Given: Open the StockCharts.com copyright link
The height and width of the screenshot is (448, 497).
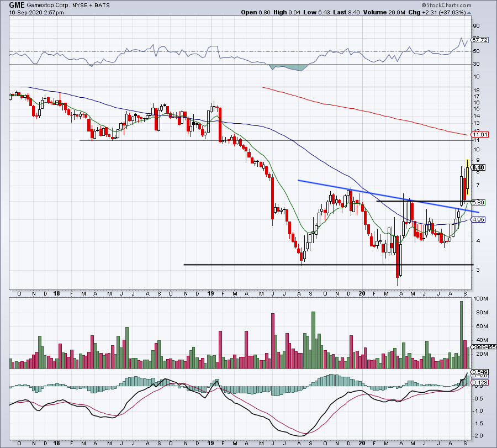Looking at the screenshot, I should (446, 5).
